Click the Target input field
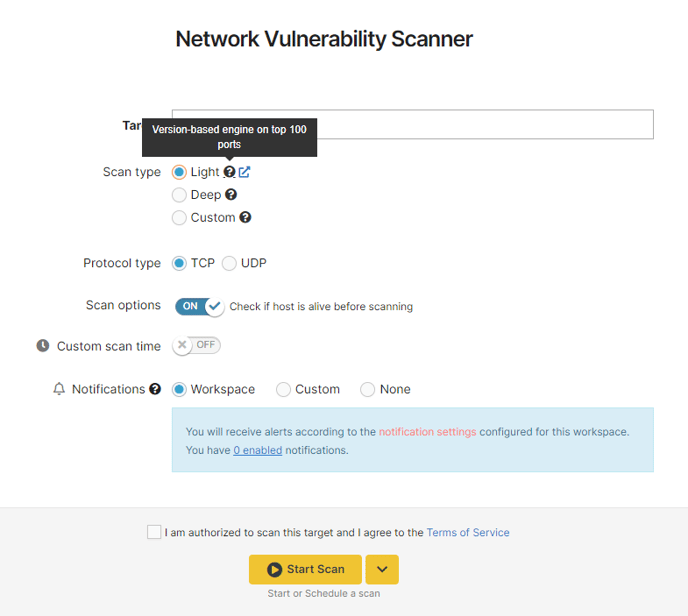Viewport: 688px width, 616px height. tap(412, 124)
